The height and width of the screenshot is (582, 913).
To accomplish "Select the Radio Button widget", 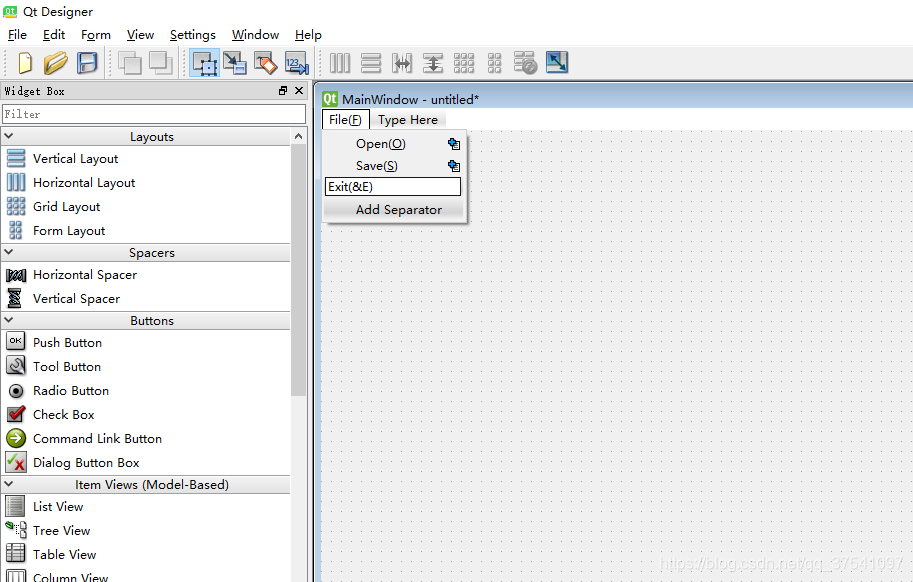I will pyautogui.click(x=146, y=391).
